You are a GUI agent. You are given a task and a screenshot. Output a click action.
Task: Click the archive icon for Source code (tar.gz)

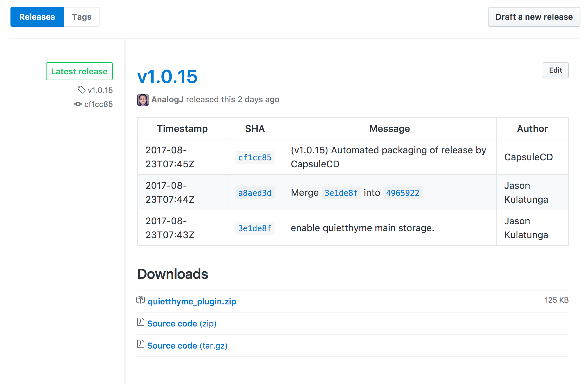pyautogui.click(x=141, y=344)
